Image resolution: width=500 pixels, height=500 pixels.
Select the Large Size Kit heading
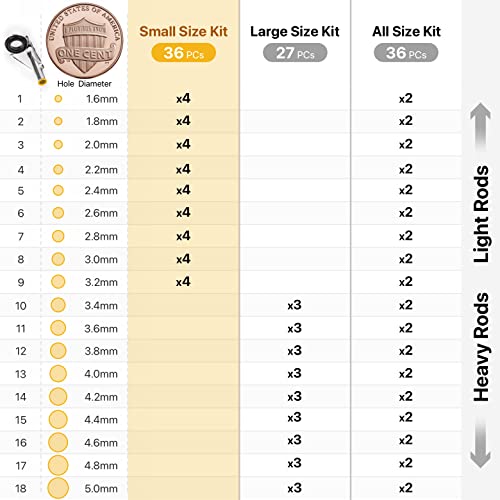[x=295, y=32]
